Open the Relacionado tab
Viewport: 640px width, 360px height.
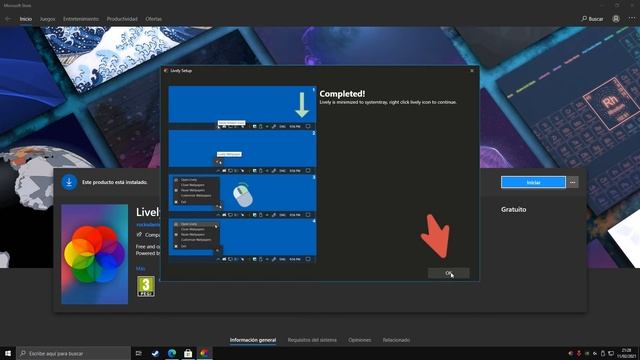[396, 340]
